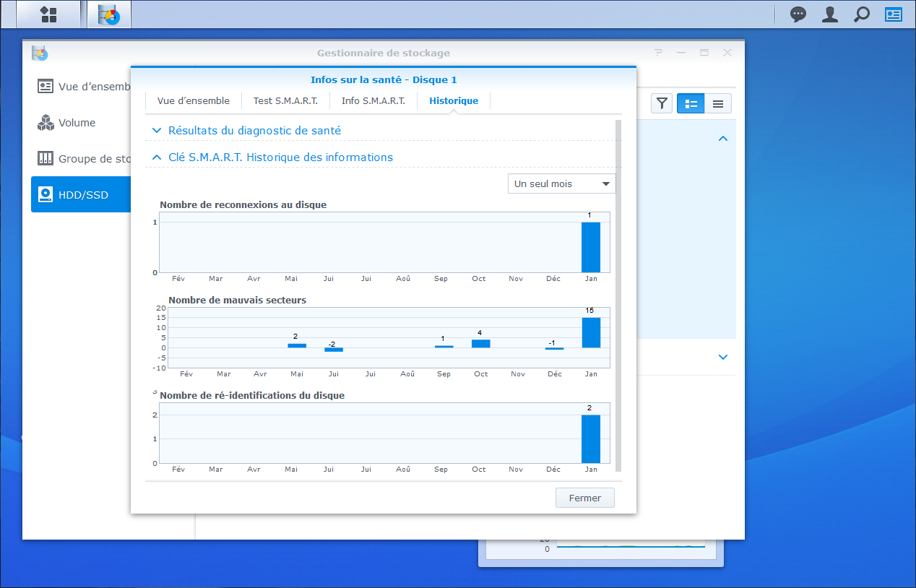916x588 pixels.
Task: Open the main menu grid icon
Action: [48, 14]
